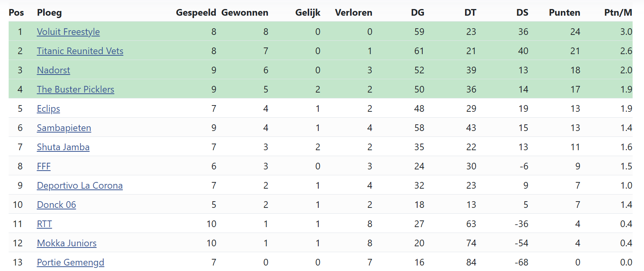Open The Buster Picklers team page
Image resolution: width=644 pixels, height=271 pixels.
tap(75, 89)
